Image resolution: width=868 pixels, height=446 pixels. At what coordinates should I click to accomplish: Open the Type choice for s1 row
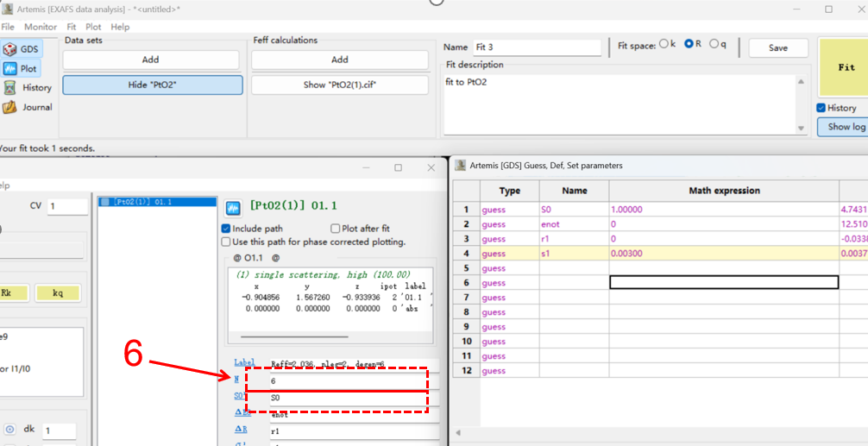509,254
